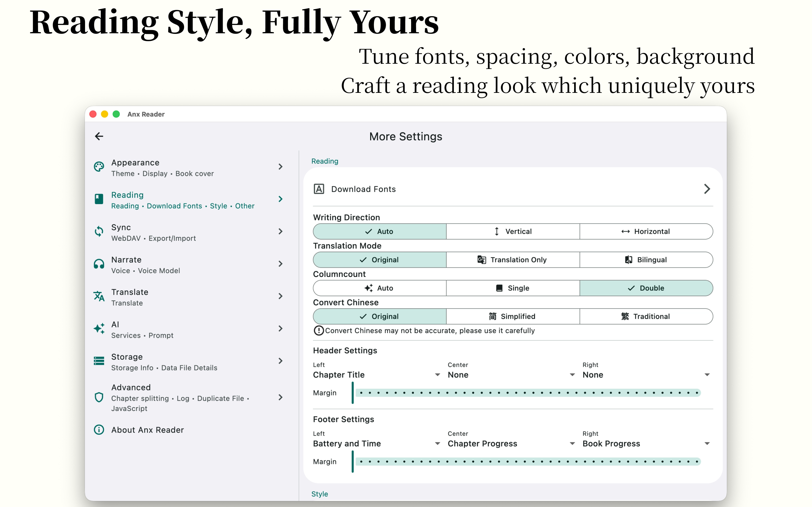Click the AI sparkle icon
This screenshot has height=507, width=812.
pyautogui.click(x=99, y=329)
